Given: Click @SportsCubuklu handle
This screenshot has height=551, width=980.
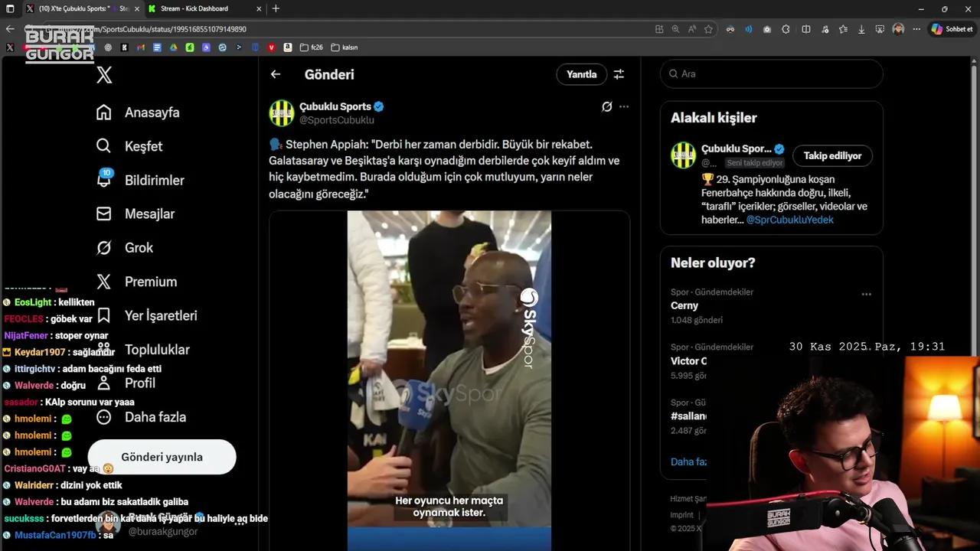Looking at the screenshot, I should (337, 120).
